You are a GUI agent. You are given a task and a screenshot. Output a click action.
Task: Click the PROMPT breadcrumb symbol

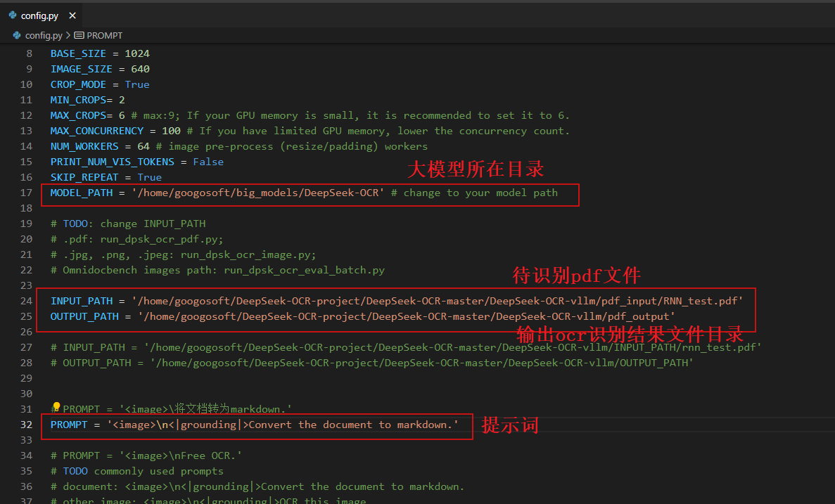[x=104, y=35]
